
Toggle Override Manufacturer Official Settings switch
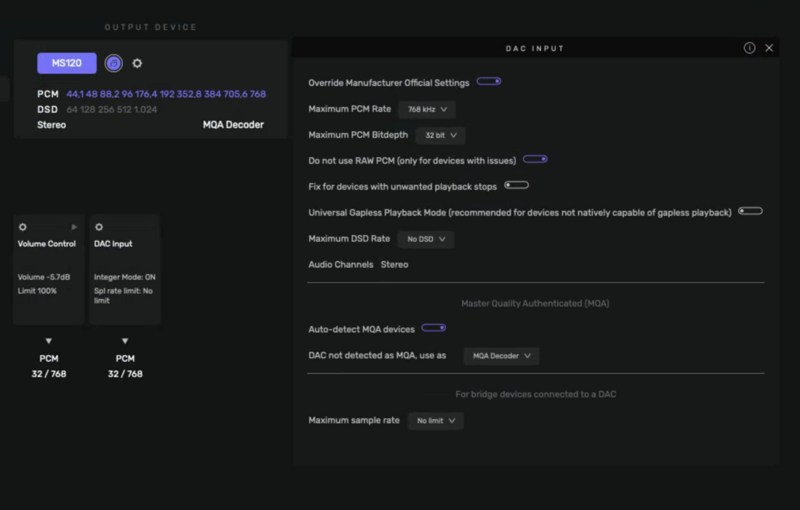click(489, 82)
